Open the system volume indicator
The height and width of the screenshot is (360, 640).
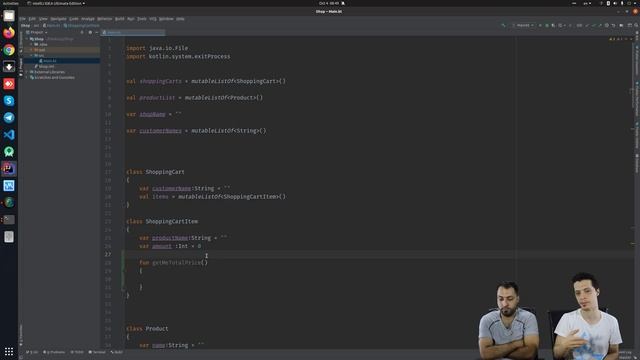tap(615, 3)
